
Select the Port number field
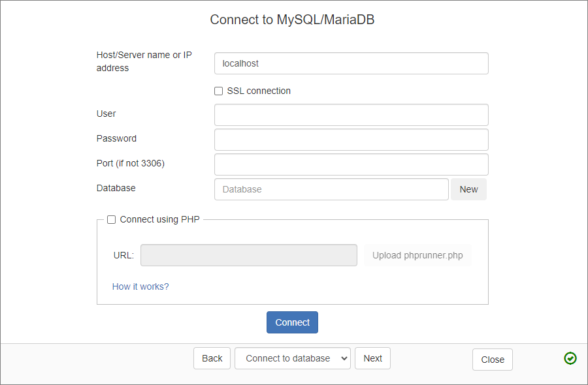[351, 164]
